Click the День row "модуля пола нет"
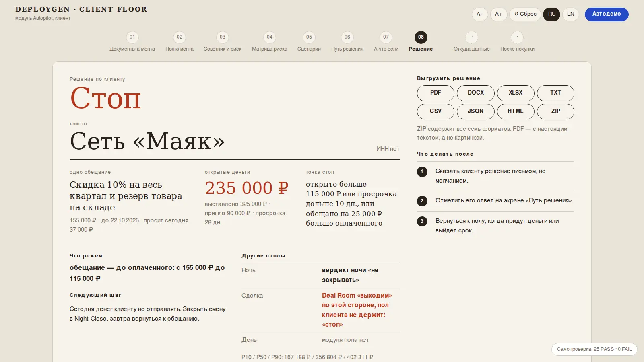Viewport: 644px width, 362px height. (x=345, y=340)
